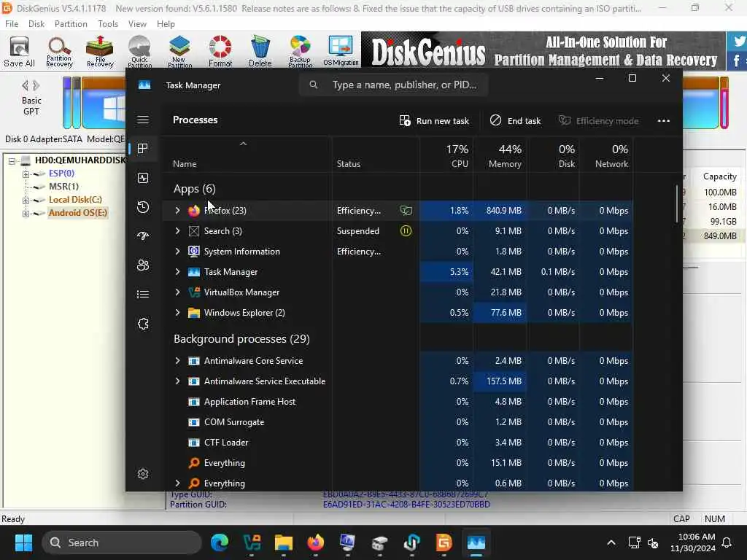Open File Recovery tool in DiskGenius

(100, 52)
